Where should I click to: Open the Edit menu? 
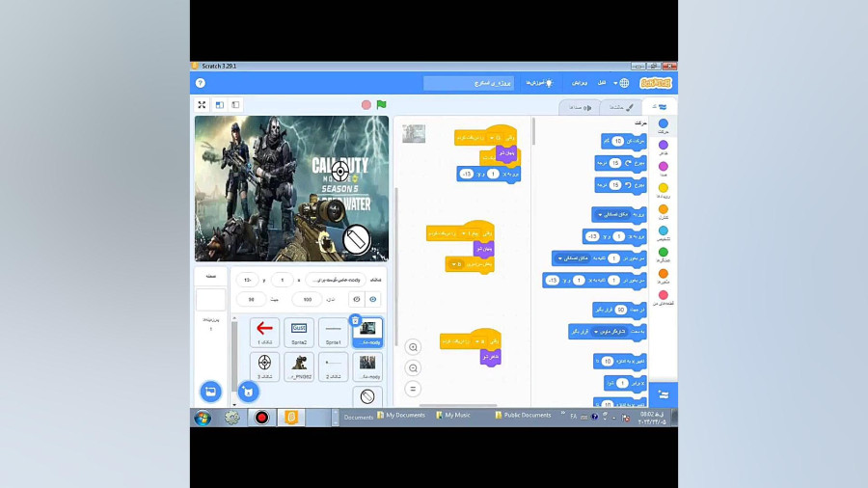(x=579, y=83)
